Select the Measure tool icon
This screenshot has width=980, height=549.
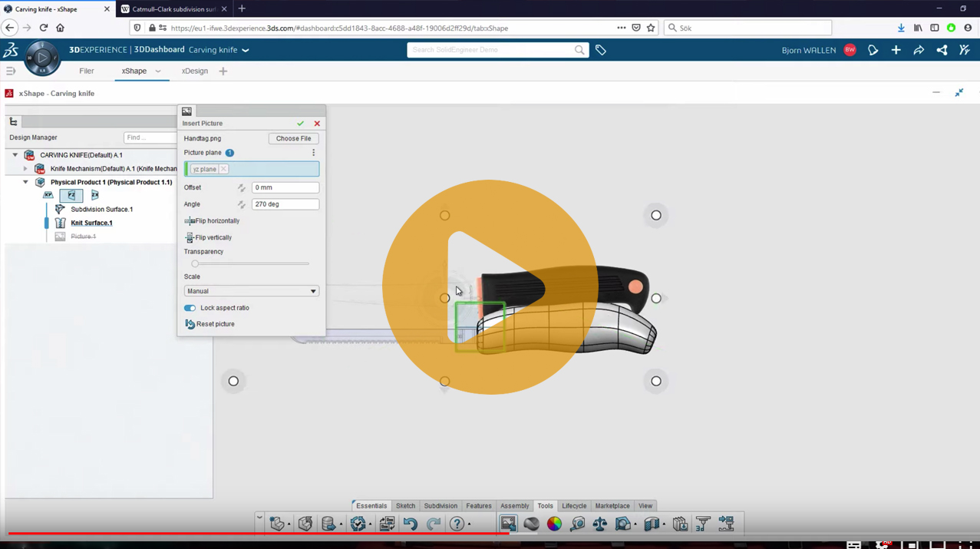(577, 524)
